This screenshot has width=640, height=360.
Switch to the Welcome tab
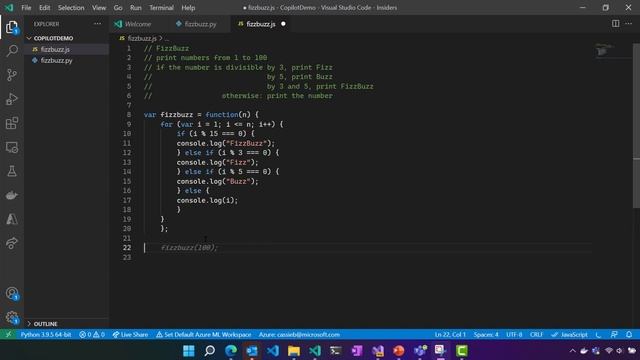[138, 24]
